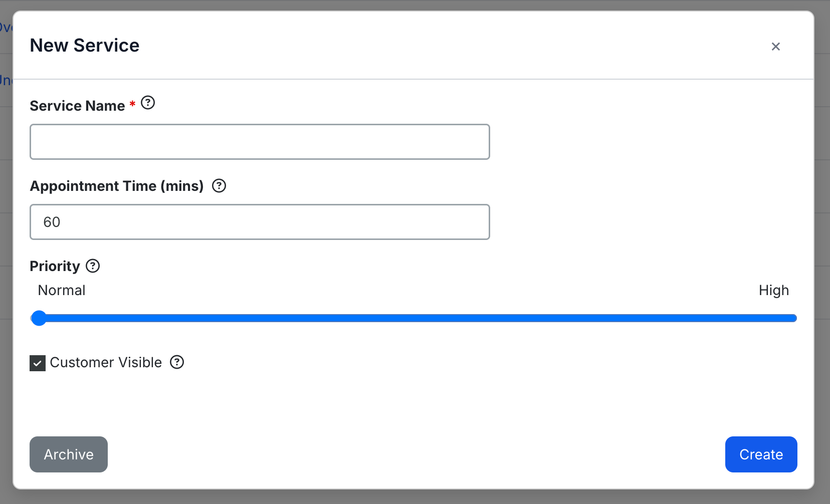Viewport: 830px width, 504px height.
Task: Open the Service Name help tooltip icon
Action: pyautogui.click(x=148, y=103)
